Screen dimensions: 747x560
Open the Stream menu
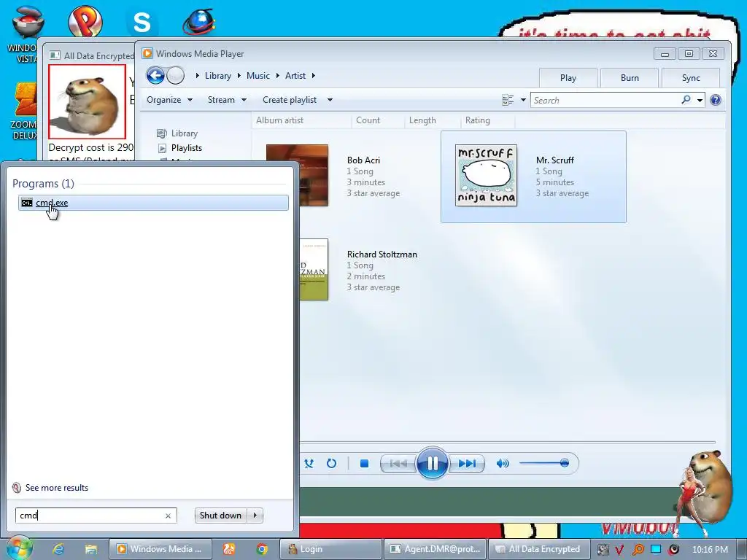point(227,100)
